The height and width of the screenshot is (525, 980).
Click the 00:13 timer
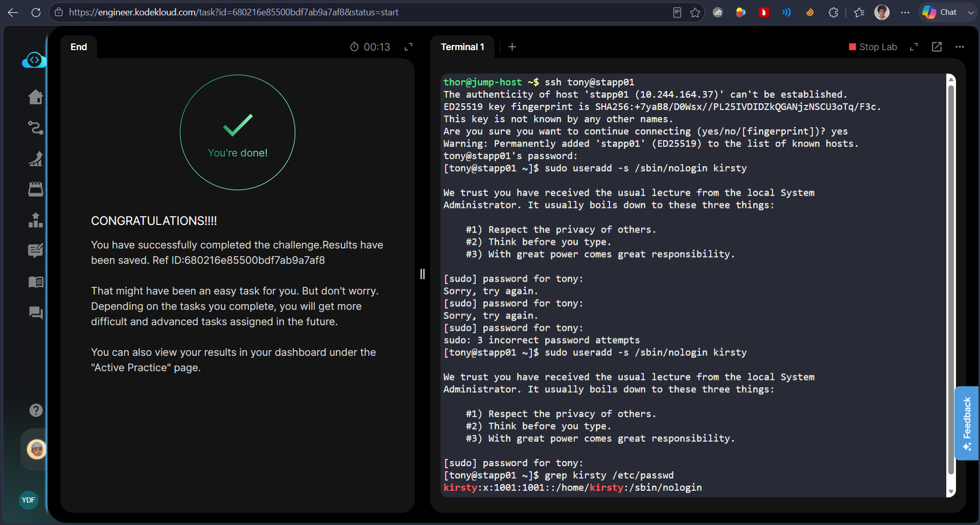(x=370, y=47)
